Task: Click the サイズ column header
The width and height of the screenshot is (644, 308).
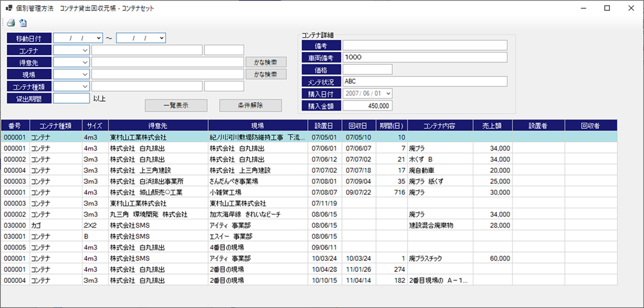Action: [95, 126]
